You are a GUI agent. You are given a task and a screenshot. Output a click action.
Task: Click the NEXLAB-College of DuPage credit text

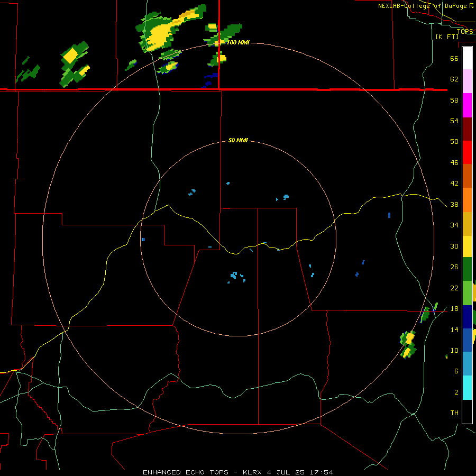coord(422,6)
